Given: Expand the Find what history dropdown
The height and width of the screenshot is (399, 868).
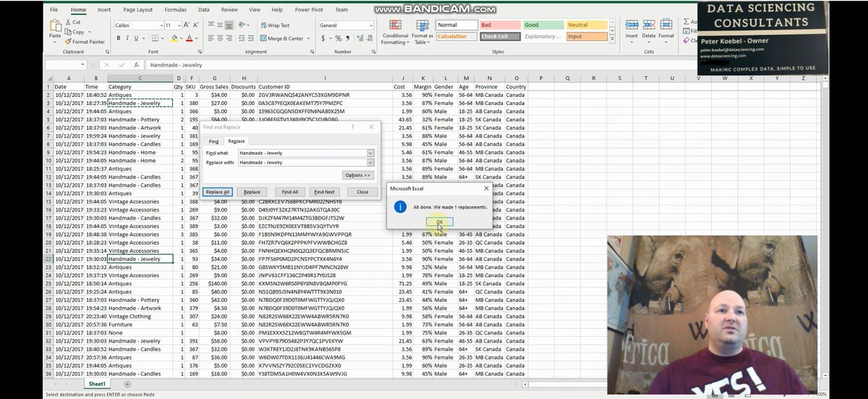Looking at the screenshot, I should (x=370, y=153).
